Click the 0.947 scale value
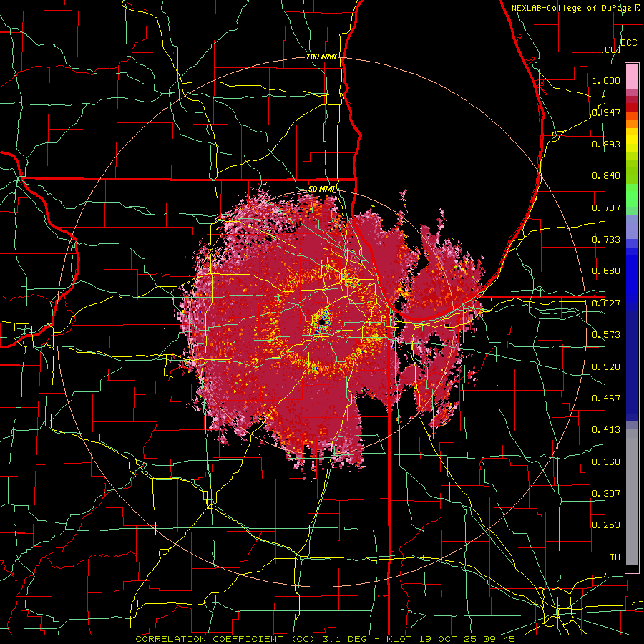The image size is (644, 644). [x=606, y=112]
